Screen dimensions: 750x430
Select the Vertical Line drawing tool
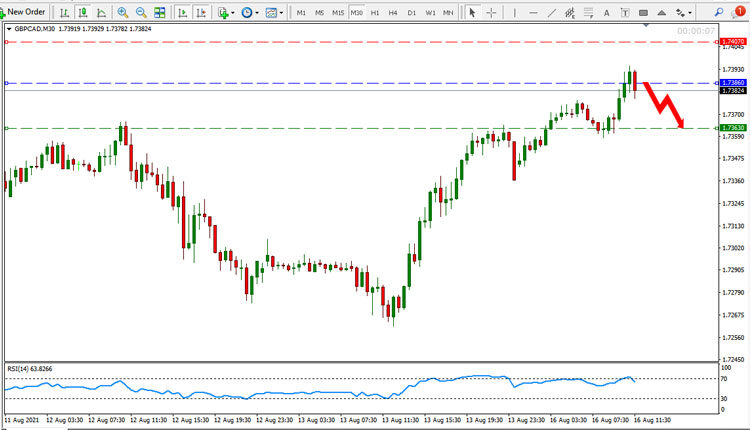point(515,13)
